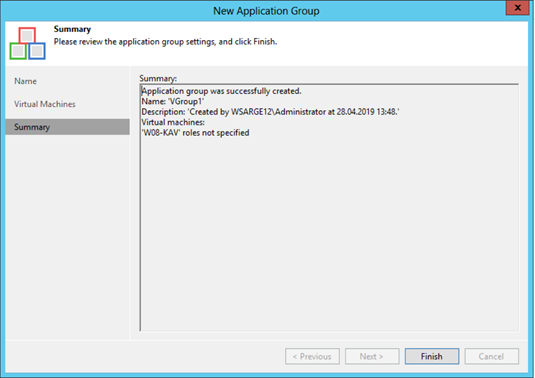Click the Finish button
The height and width of the screenshot is (378, 535).
(432, 356)
